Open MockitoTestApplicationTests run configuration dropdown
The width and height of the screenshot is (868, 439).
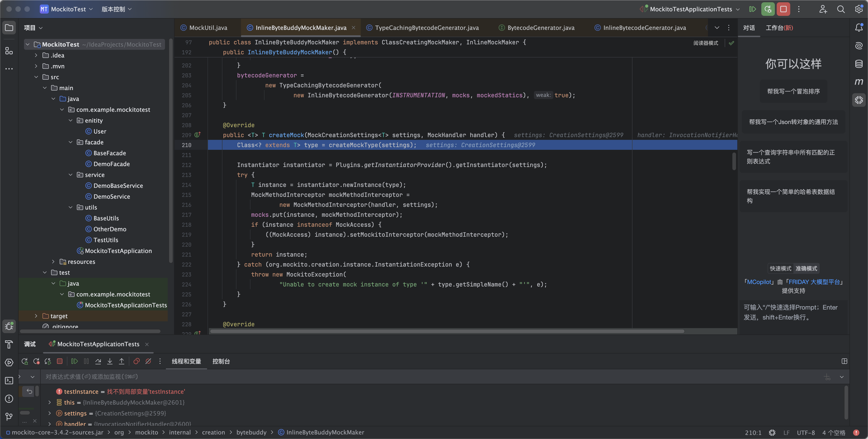(x=690, y=9)
